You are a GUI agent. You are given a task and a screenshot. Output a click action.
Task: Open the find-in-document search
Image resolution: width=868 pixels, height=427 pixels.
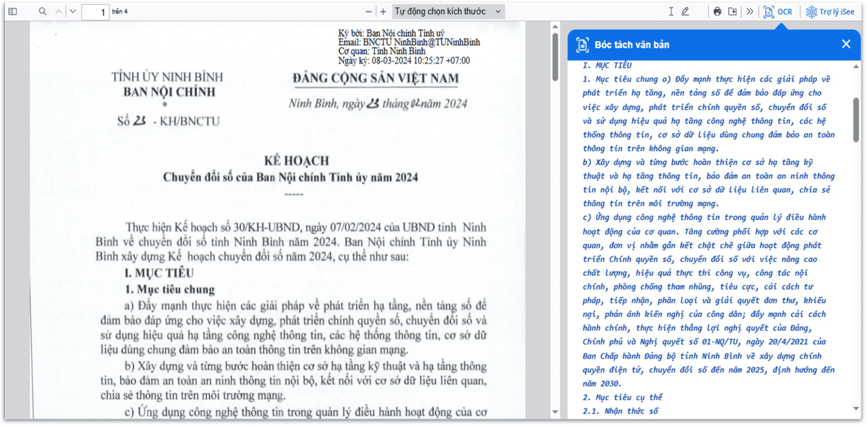pos(42,11)
